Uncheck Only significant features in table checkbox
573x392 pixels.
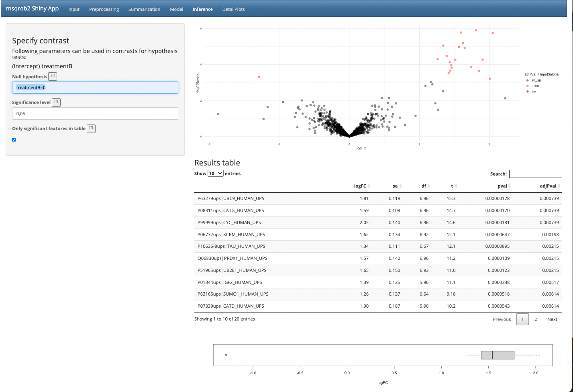tap(14, 140)
